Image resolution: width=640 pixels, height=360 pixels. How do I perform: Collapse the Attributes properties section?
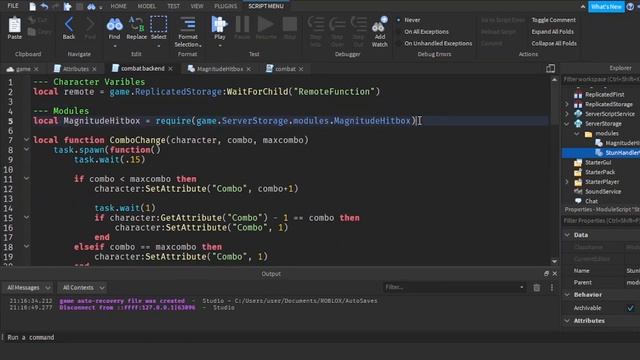point(567,321)
